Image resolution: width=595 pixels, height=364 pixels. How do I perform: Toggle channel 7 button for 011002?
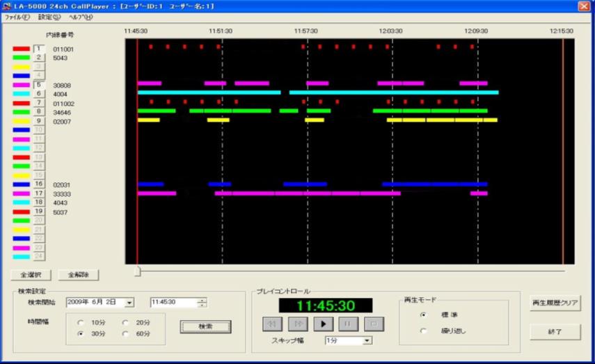(39, 103)
